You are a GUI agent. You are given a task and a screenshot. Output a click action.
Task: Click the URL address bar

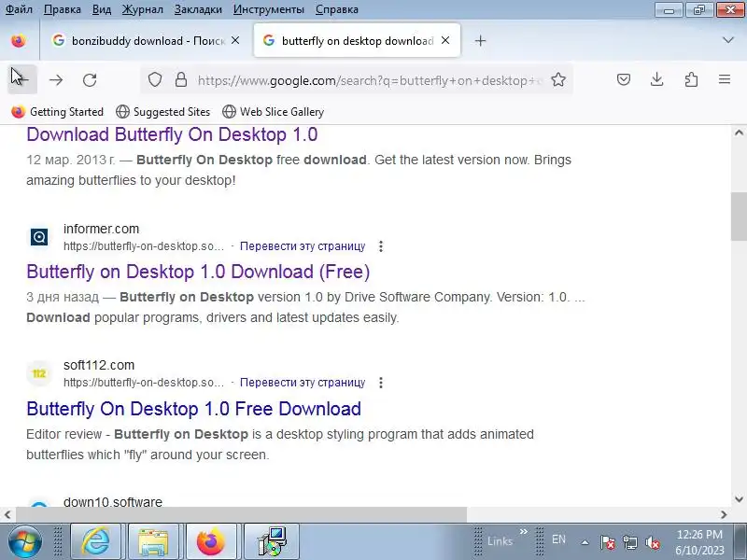(369, 80)
